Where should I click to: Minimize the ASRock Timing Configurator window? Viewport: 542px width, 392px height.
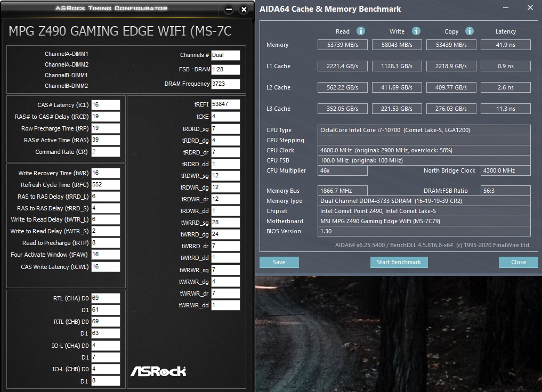[x=229, y=10]
